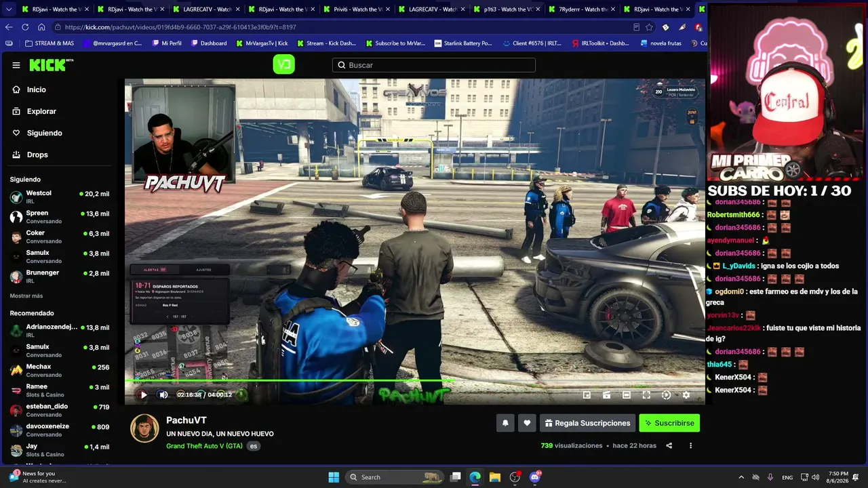Go to the Kick home logo

51,65
